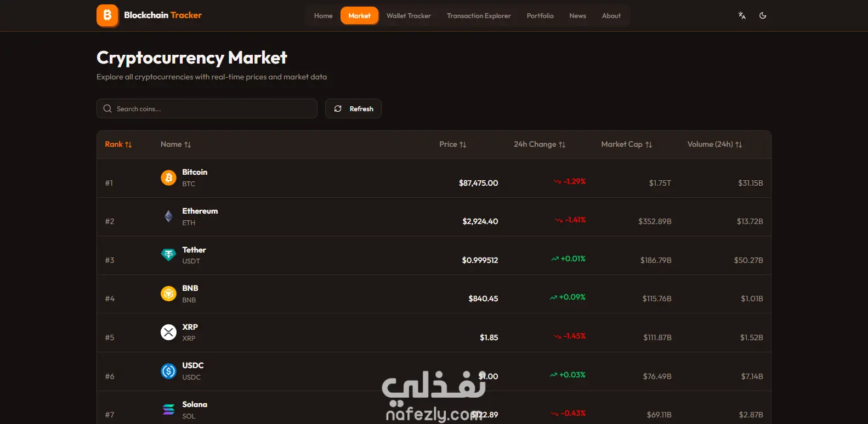Open the About tab
The height and width of the screenshot is (424, 868).
pyautogui.click(x=611, y=16)
